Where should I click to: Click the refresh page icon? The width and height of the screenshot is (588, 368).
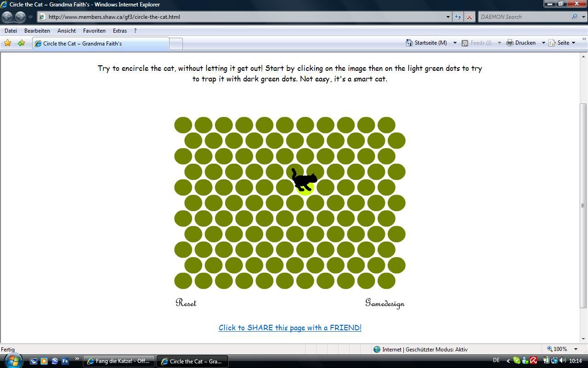[x=458, y=17]
